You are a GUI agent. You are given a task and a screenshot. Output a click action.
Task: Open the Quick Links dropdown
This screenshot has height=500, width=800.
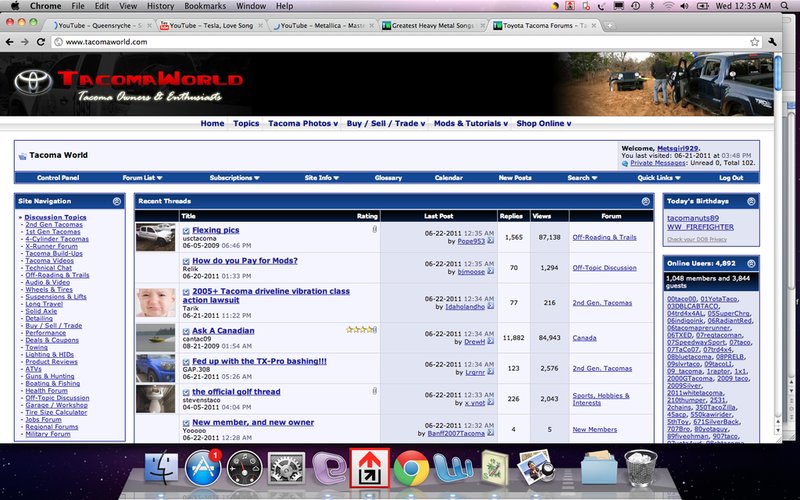tap(659, 178)
